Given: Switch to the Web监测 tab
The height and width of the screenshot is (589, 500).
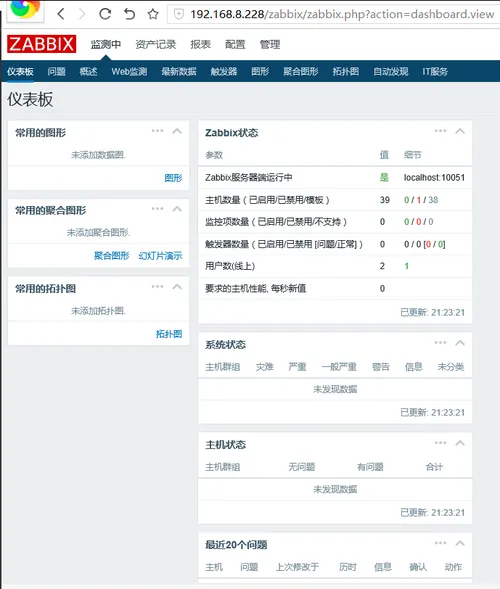Looking at the screenshot, I should pos(129,71).
